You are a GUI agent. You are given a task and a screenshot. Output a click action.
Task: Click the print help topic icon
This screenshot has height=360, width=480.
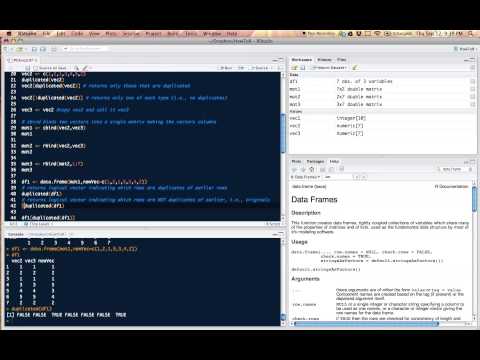pos(323,169)
